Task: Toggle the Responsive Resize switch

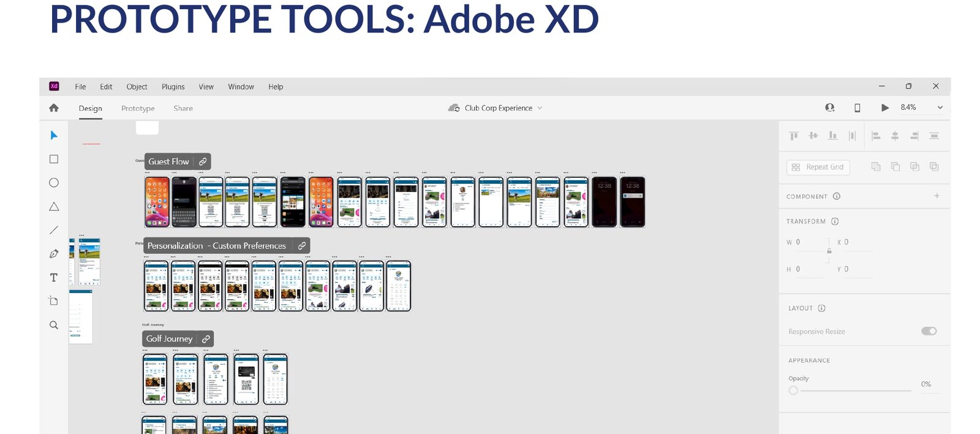Action: click(x=929, y=331)
